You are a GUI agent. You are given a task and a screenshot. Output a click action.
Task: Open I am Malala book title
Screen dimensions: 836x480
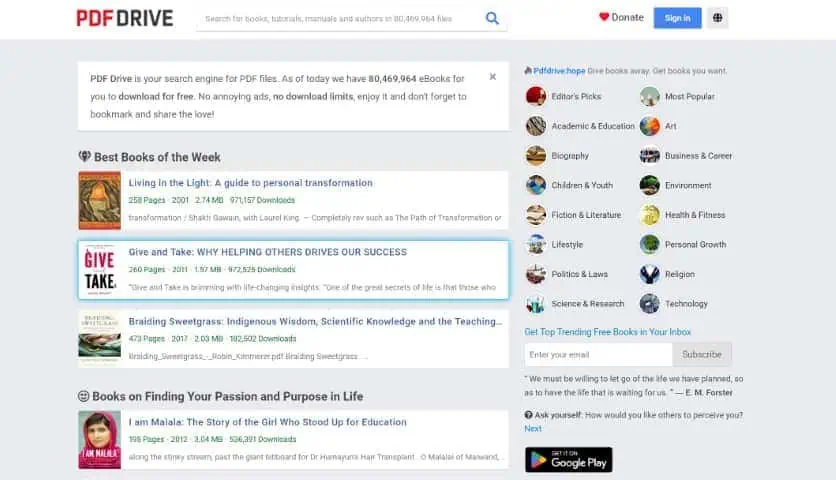[268, 422]
